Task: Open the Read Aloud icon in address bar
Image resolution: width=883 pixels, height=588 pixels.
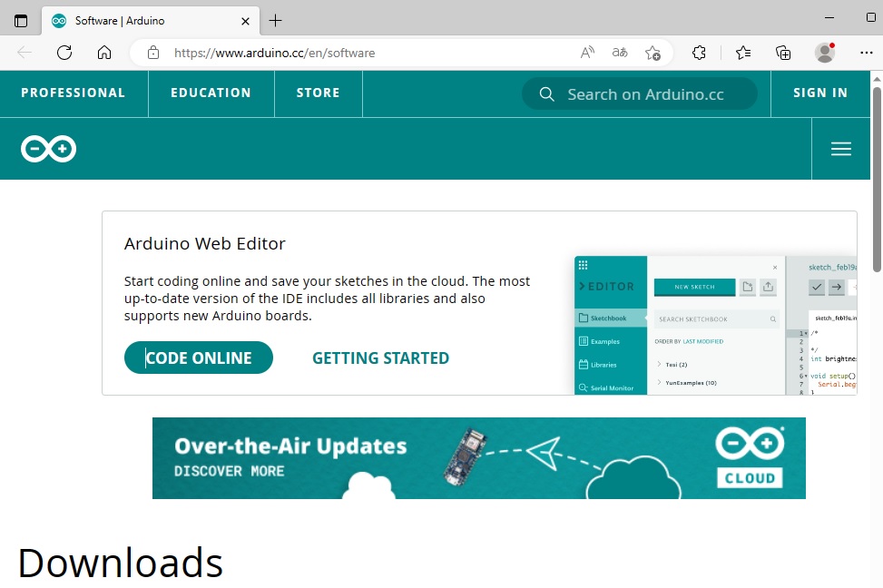Action: [x=587, y=53]
